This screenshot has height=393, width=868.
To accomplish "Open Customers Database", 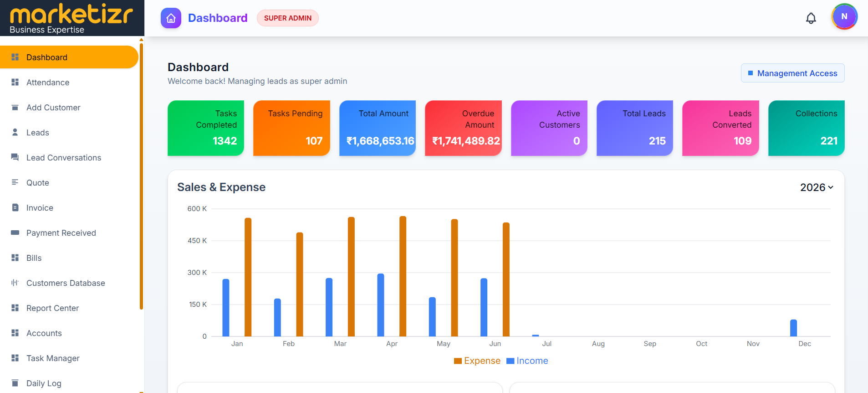I will (x=69, y=283).
